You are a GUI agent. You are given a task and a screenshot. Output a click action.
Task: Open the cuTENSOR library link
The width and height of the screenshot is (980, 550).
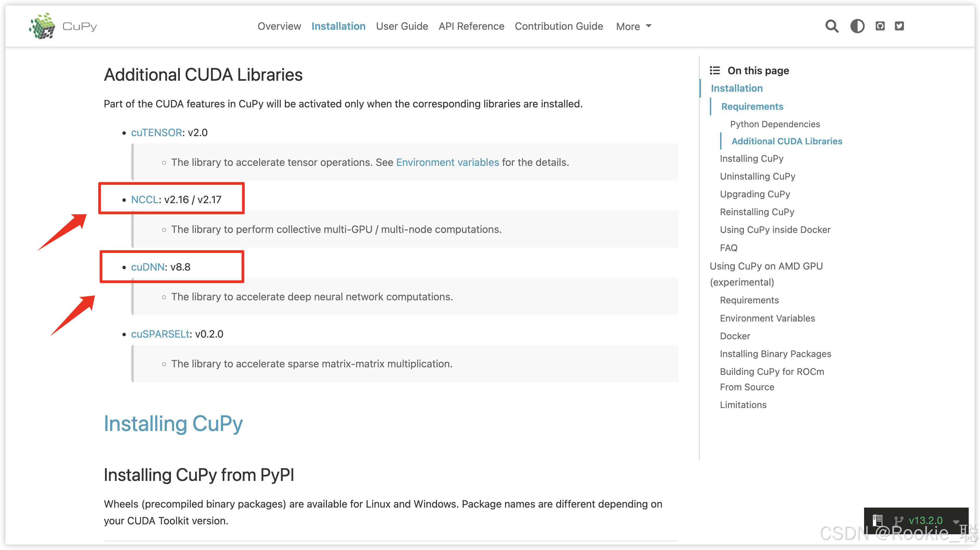[156, 132]
